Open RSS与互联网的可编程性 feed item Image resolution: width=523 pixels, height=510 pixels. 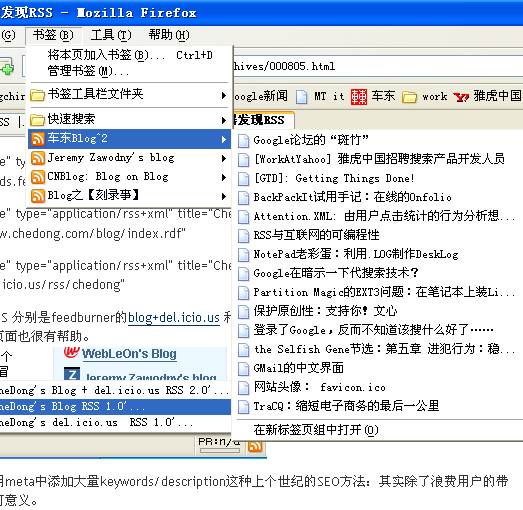(x=378, y=235)
